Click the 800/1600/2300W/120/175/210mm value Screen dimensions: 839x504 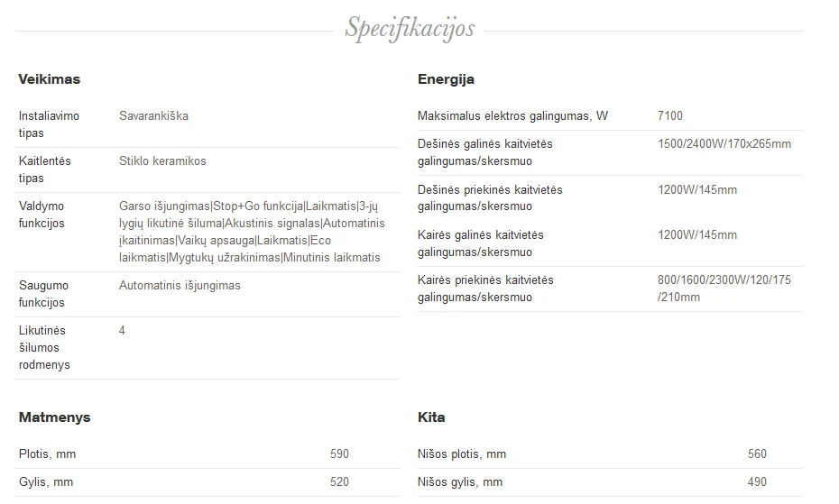(724, 289)
